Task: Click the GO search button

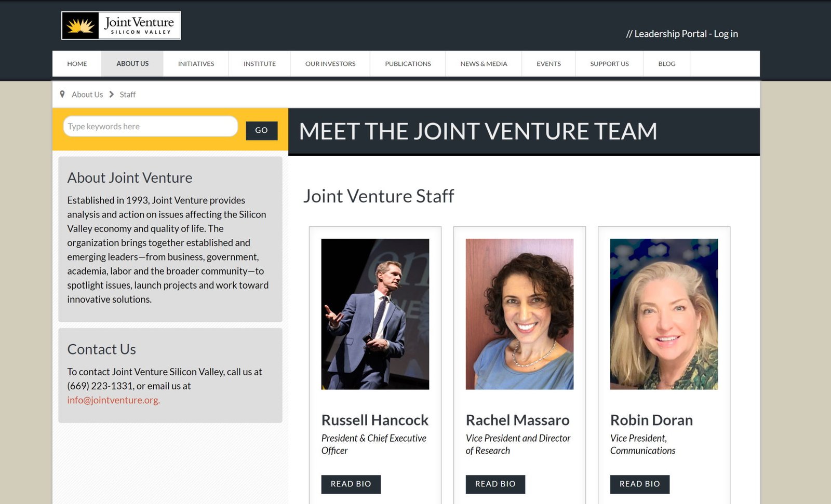Action: coord(262,130)
